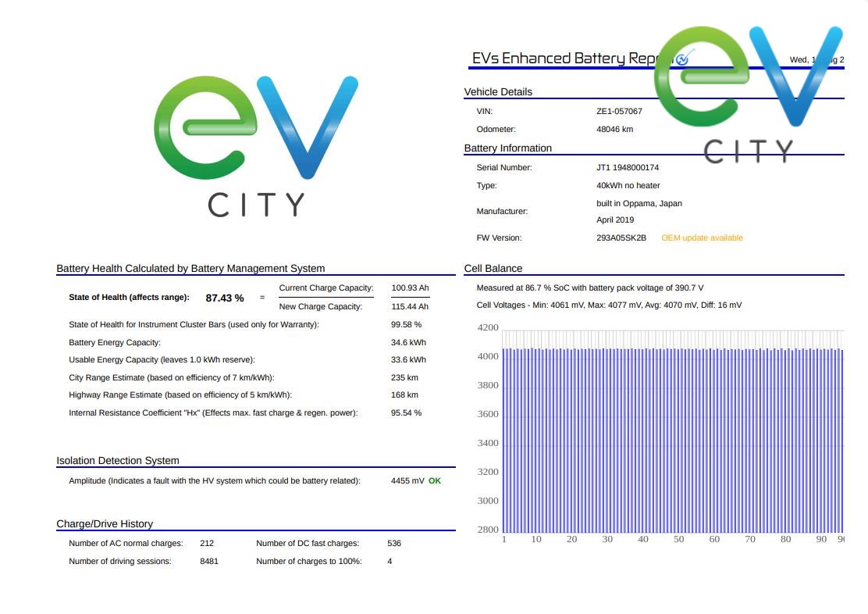Click the 'VIN:' label

point(485,112)
